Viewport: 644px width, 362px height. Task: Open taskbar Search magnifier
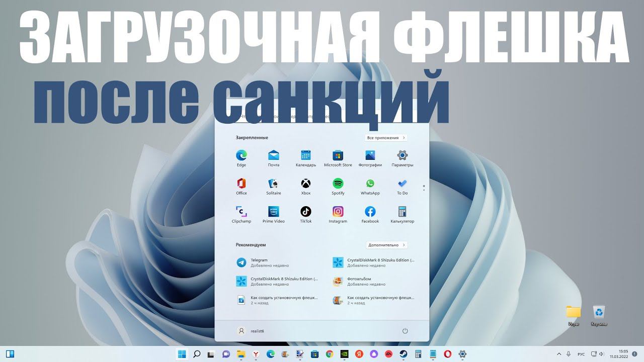197,354
